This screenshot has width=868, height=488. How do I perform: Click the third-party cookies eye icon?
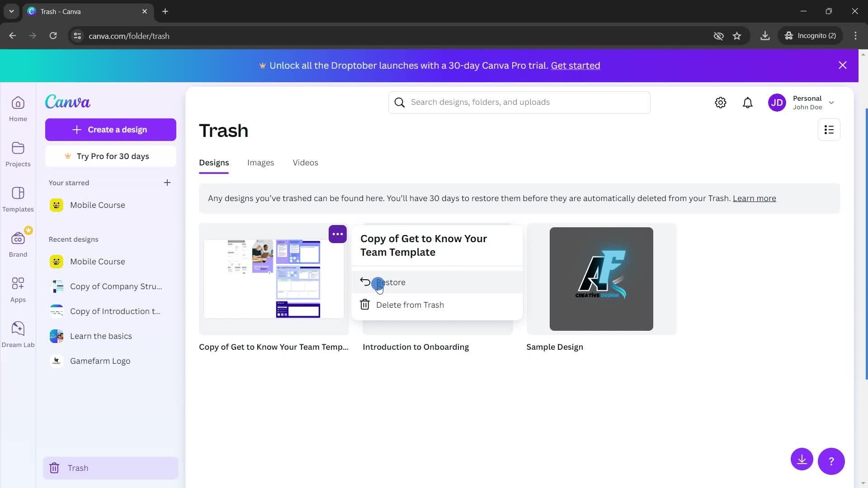tap(718, 36)
